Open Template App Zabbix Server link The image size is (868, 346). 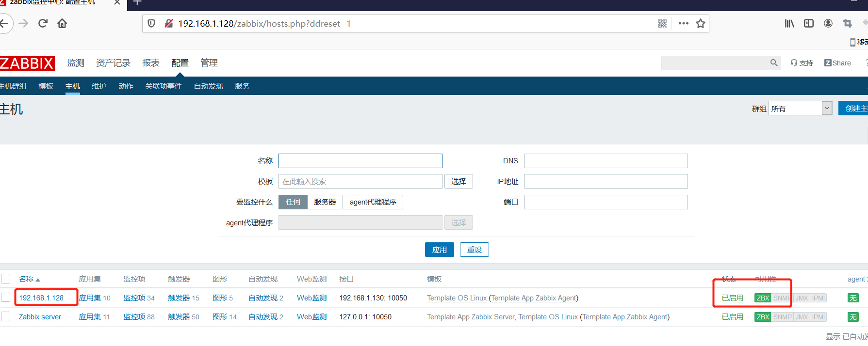point(471,317)
